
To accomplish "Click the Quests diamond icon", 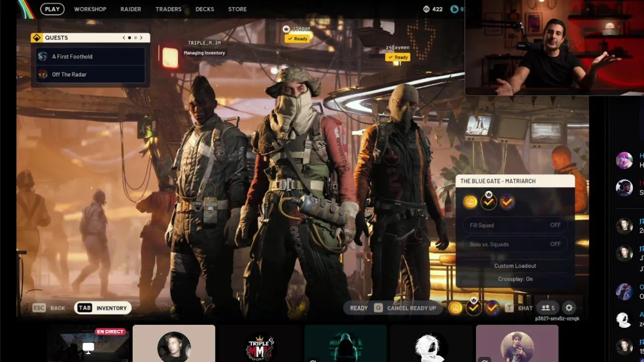I will click(x=36, y=38).
